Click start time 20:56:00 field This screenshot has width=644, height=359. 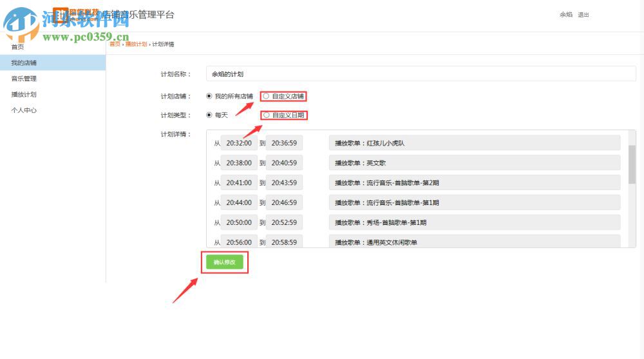[239, 242]
